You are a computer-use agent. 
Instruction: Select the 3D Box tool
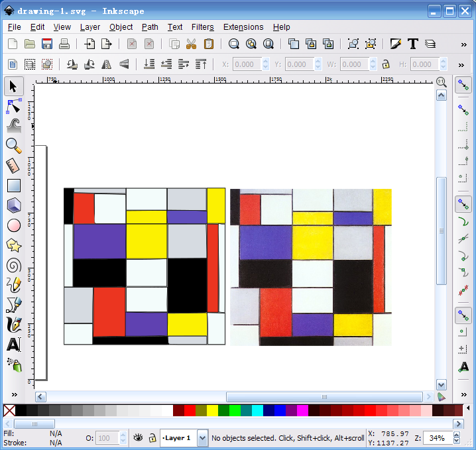[14, 205]
